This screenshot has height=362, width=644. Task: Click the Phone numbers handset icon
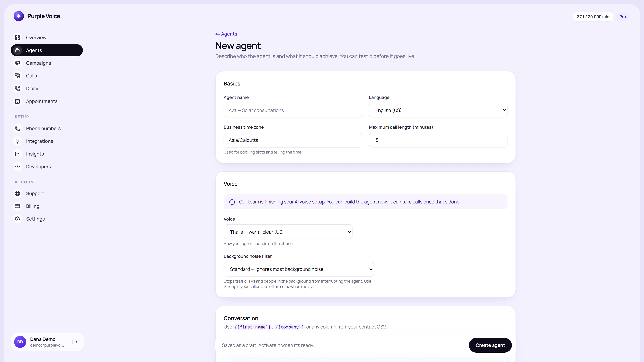click(x=17, y=128)
